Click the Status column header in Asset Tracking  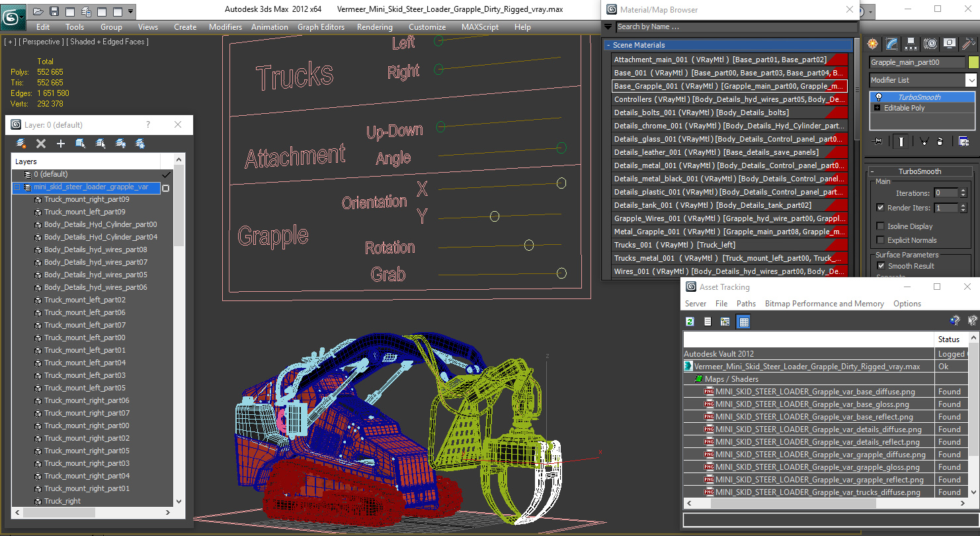coord(950,339)
